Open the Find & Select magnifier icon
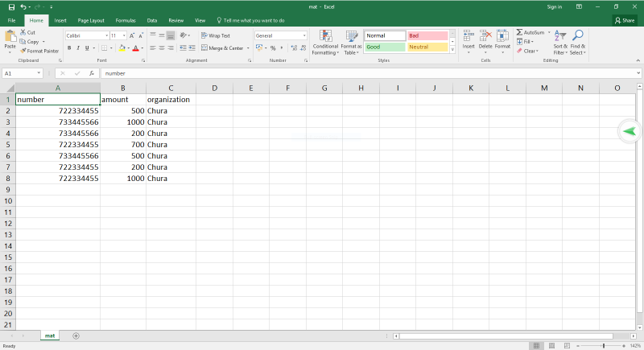 pyautogui.click(x=578, y=36)
